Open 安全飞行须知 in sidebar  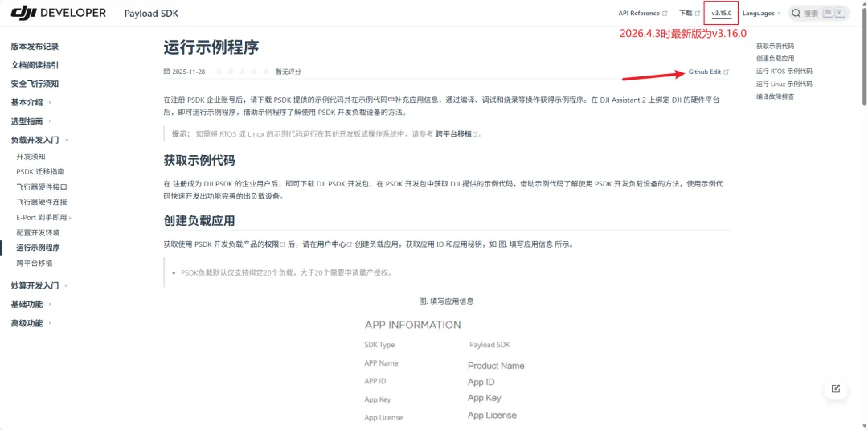click(35, 84)
